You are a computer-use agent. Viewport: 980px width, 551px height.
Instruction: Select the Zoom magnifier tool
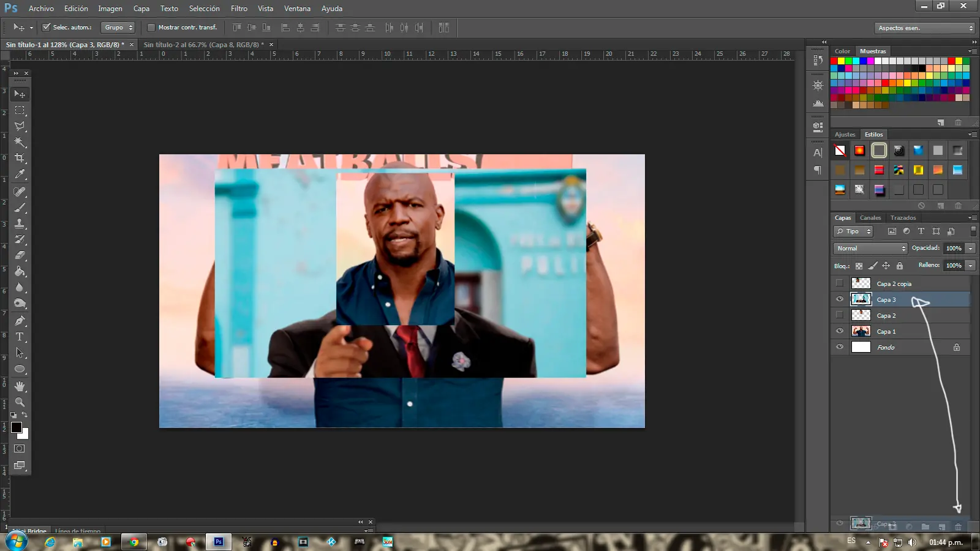[20, 402]
